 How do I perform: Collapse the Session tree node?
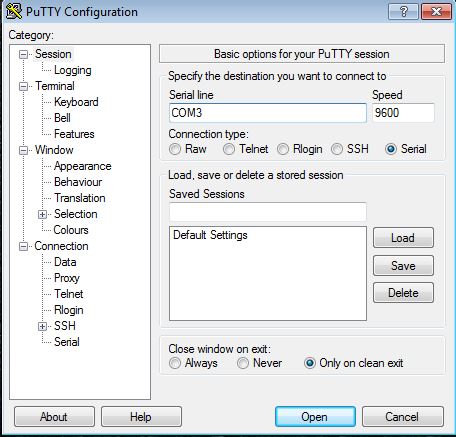(x=23, y=54)
